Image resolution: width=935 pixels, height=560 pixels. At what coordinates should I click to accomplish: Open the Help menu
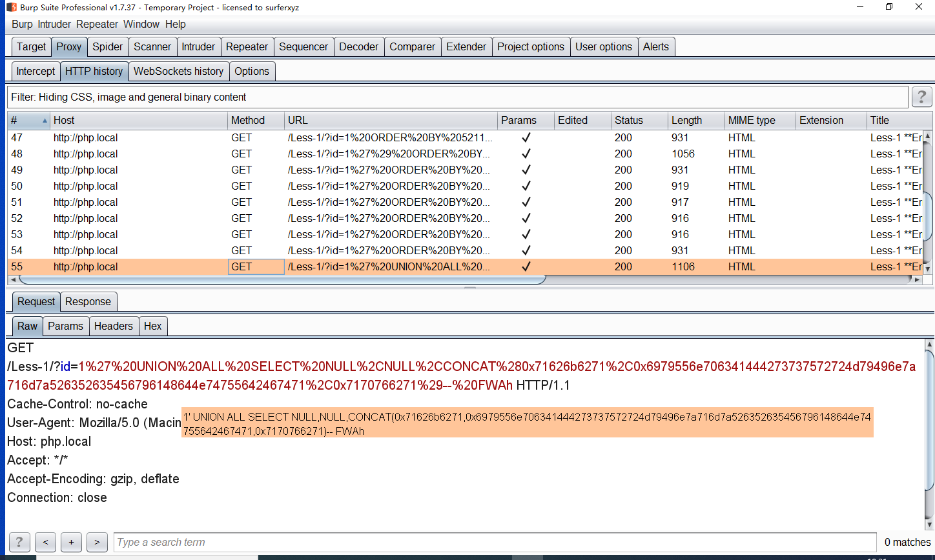click(x=175, y=24)
